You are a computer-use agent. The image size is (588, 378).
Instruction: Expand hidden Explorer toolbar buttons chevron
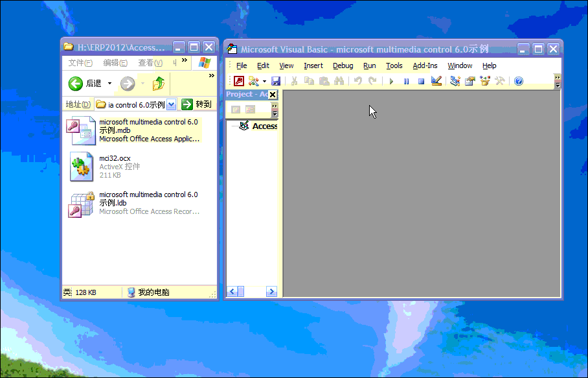click(x=212, y=76)
